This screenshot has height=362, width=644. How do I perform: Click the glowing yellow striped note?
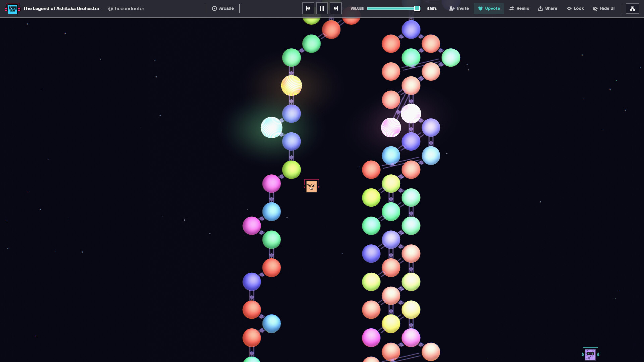point(291,85)
